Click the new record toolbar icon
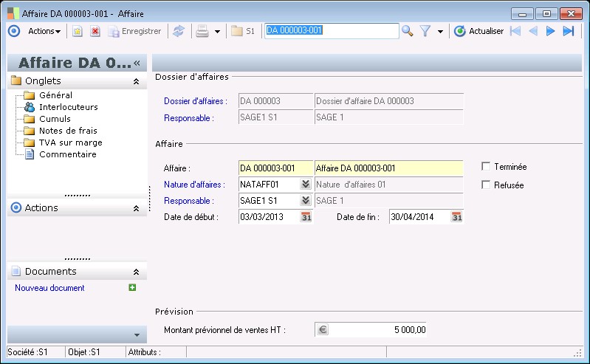The height and width of the screenshot is (364, 590). 77,31
